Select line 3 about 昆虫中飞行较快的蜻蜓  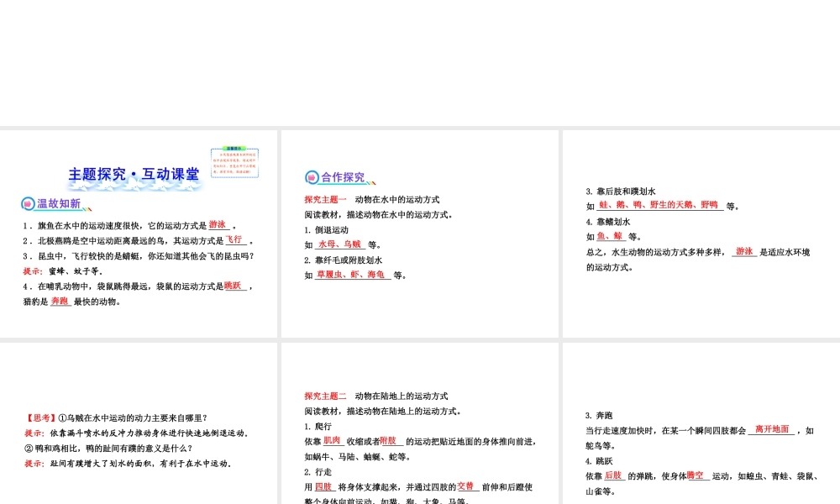139,256
